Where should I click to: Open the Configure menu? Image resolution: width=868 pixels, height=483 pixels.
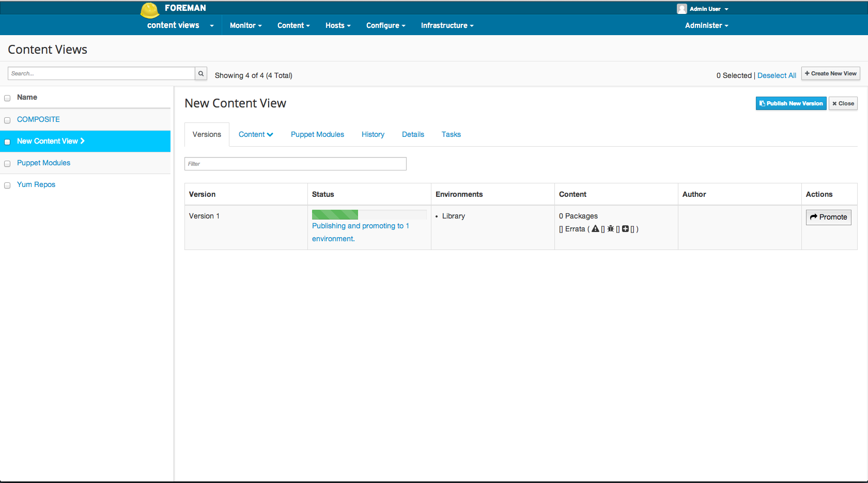(386, 25)
